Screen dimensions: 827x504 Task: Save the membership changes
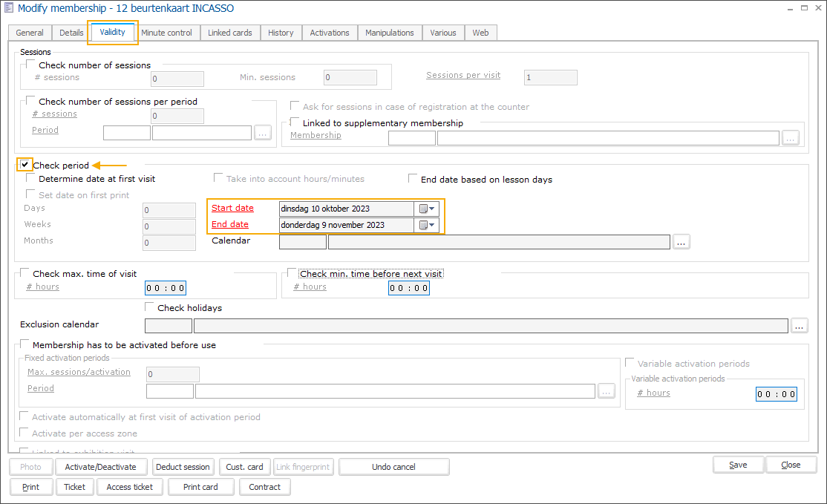738,464
